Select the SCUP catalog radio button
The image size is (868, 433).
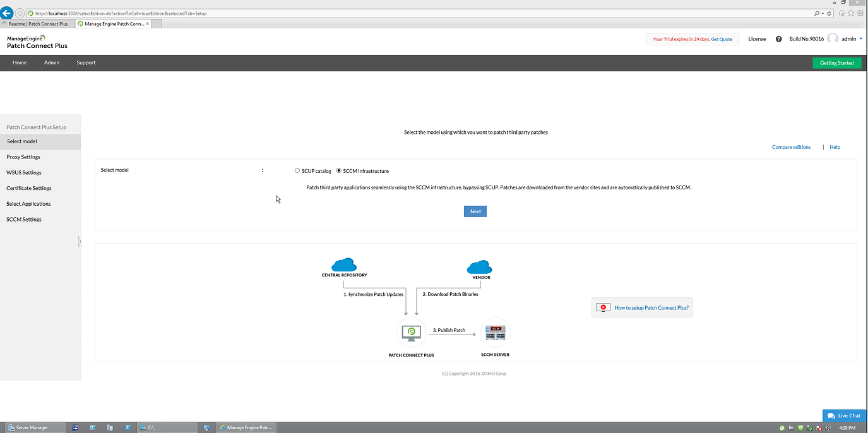[297, 170]
